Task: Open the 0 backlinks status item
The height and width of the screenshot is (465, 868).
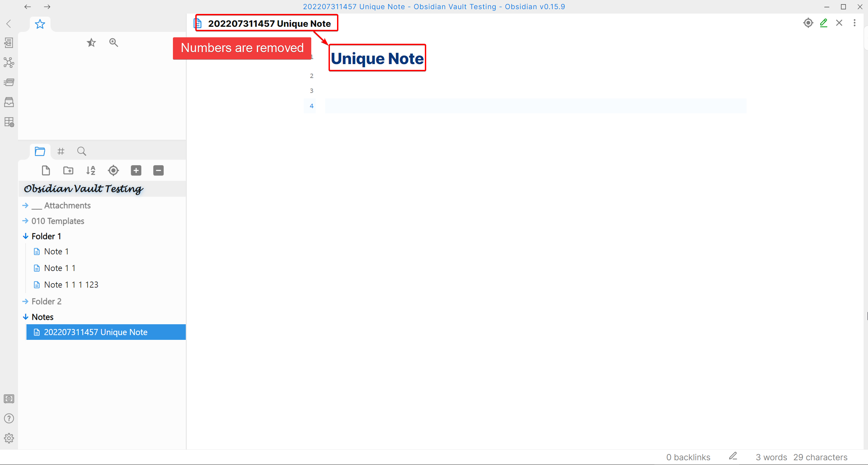Action: click(688, 457)
